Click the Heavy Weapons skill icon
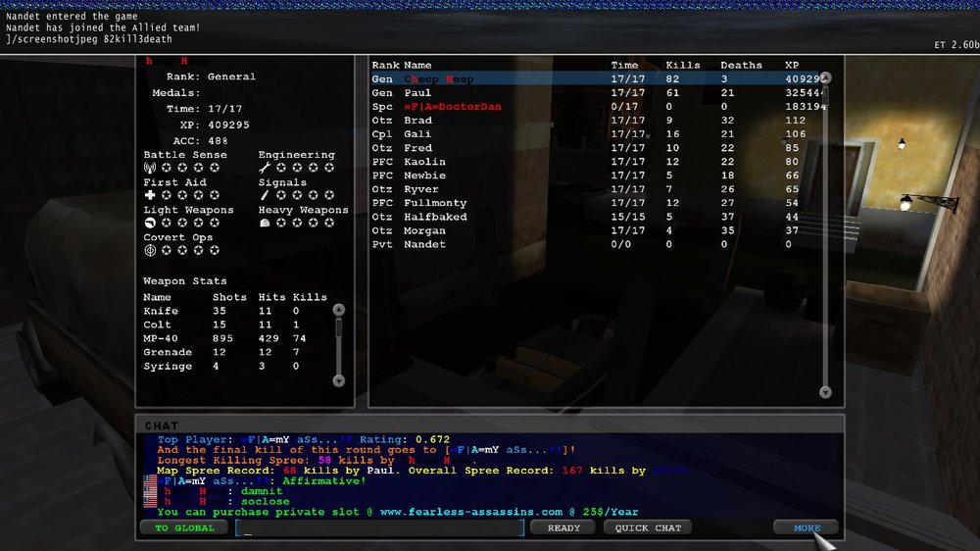Screen dimensions: 980x551 (x=265, y=223)
